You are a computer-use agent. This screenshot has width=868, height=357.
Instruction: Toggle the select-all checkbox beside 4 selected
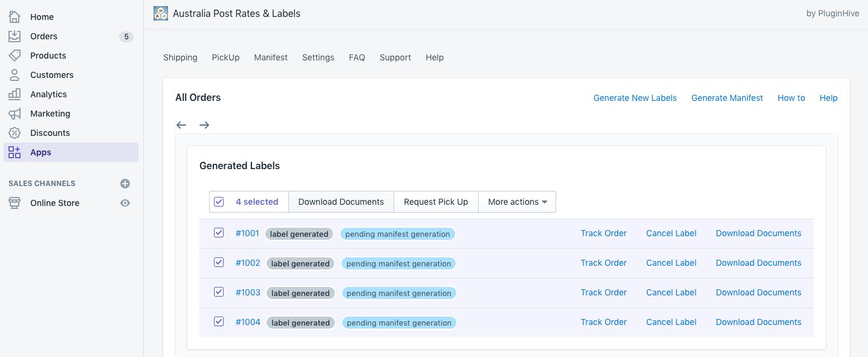point(219,202)
